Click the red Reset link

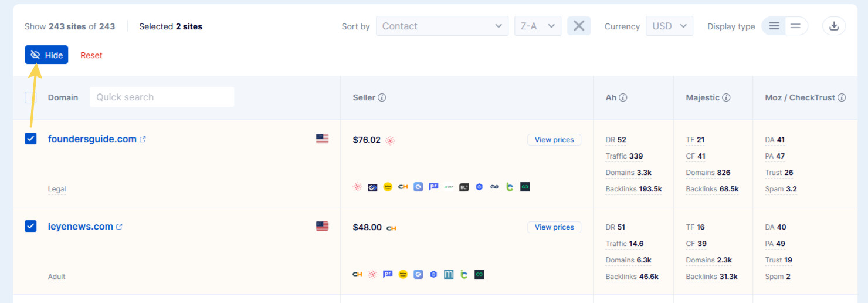click(91, 55)
